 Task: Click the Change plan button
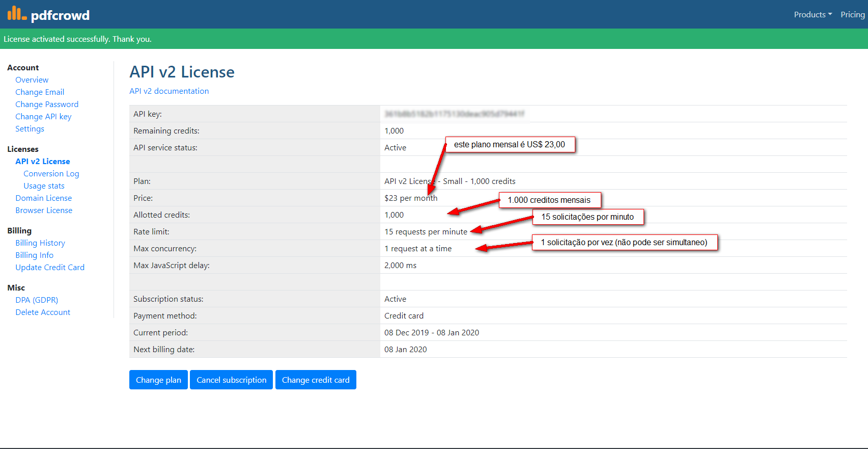(158, 380)
